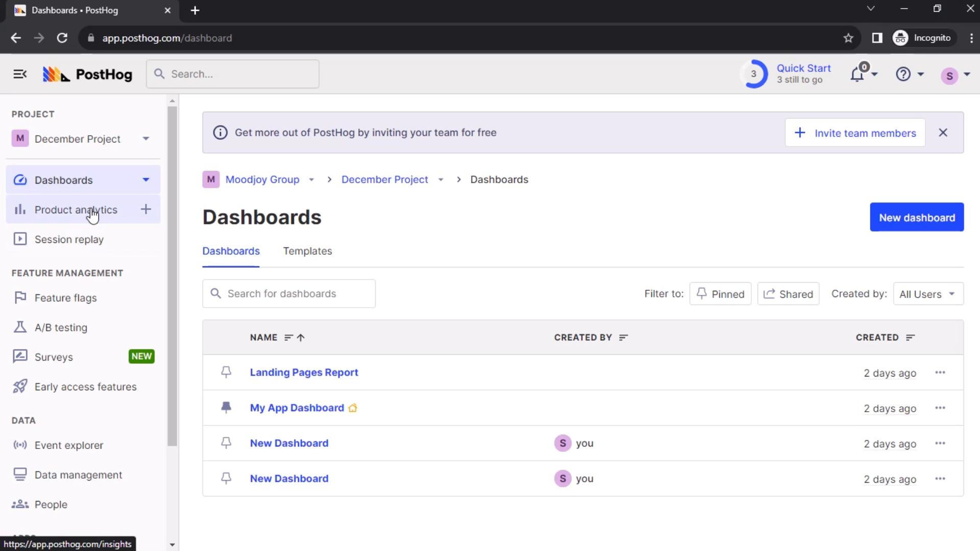Image resolution: width=980 pixels, height=551 pixels.
Task: Open Feature flags panel
Action: [66, 297]
